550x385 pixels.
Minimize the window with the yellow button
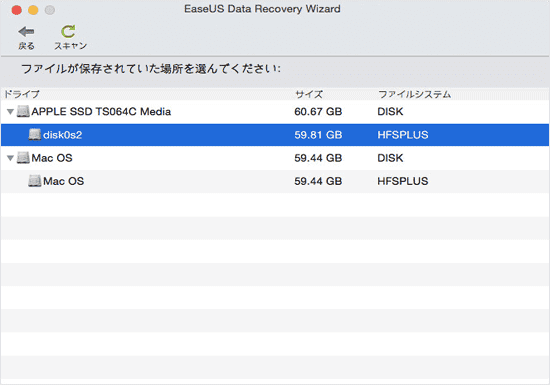(33, 10)
